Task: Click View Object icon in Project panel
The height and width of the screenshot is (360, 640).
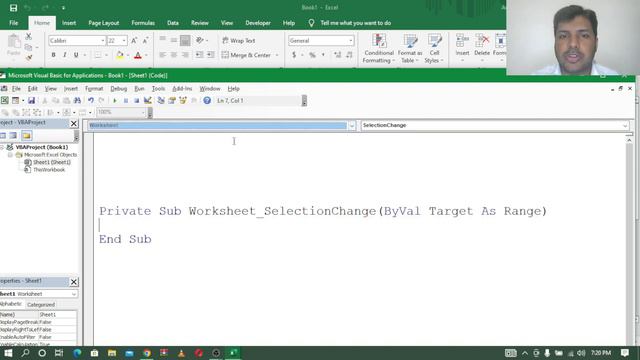Action: [13, 136]
